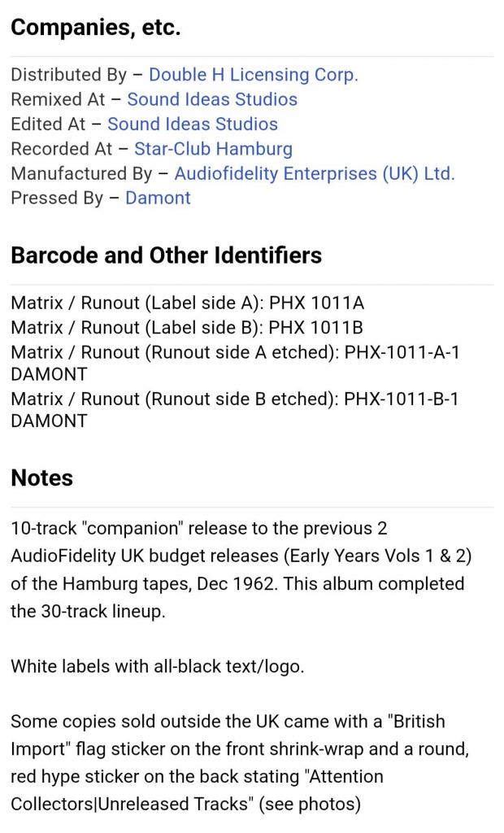Open Audiofidelity Enterprises (UK) Ltd. link
Image resolution: width=504 pixels, height=833 pixels.
315,173
